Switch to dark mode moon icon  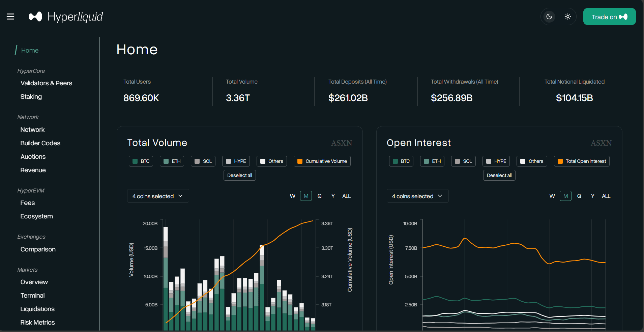(x=549, y=17)
